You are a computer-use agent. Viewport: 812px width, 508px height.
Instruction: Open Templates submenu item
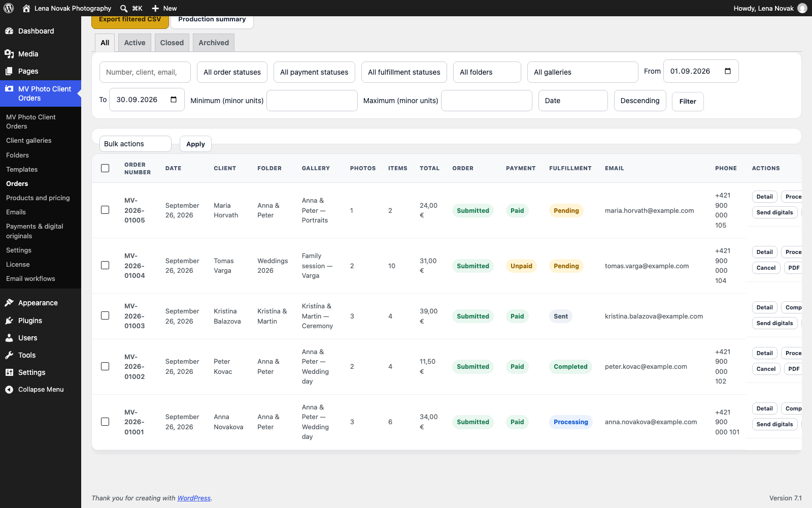point(22,170)
